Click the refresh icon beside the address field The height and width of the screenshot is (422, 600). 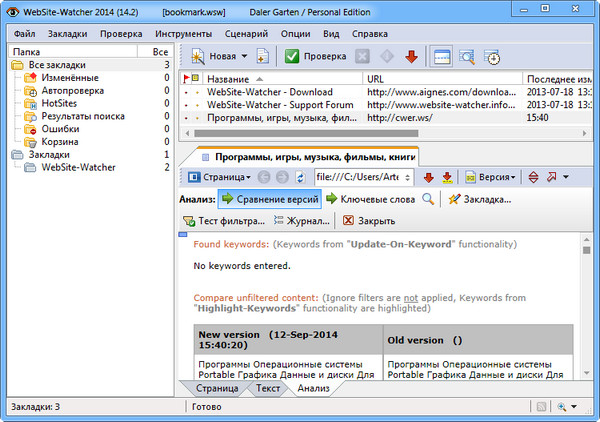(303, 177)
